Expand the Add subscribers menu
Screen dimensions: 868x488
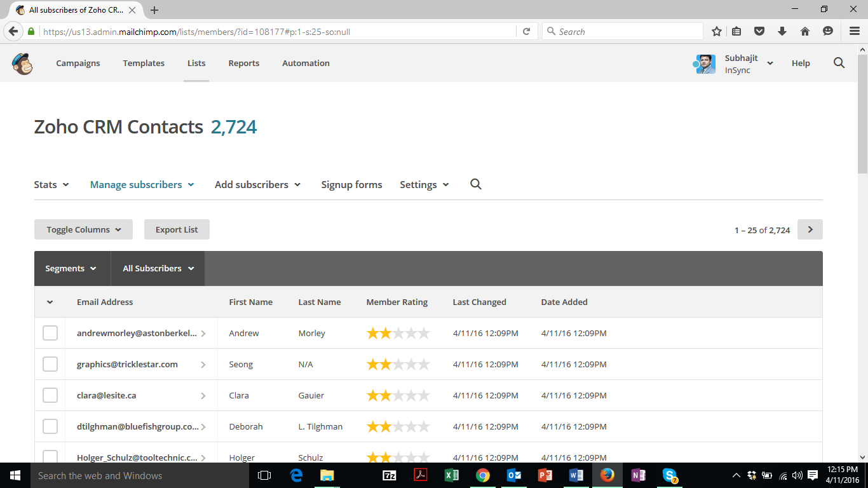[257, 184]
